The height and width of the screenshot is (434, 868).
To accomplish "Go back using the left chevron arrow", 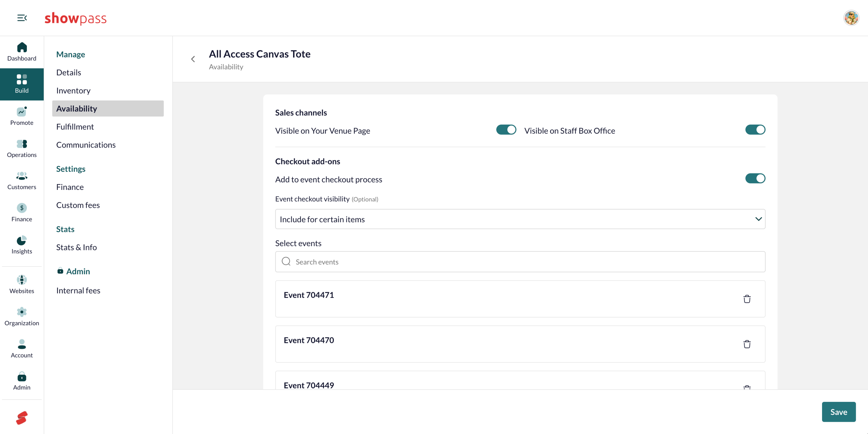I will click(193, 59).
